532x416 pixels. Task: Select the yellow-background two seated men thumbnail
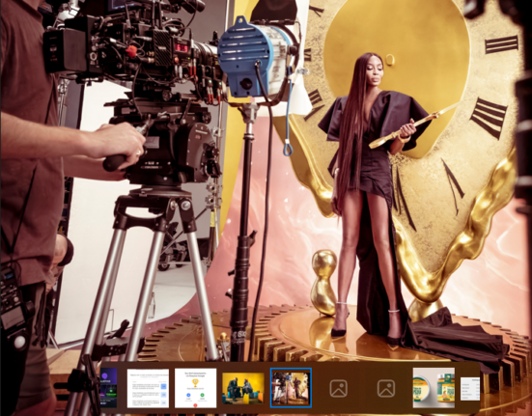click(243, 388)
